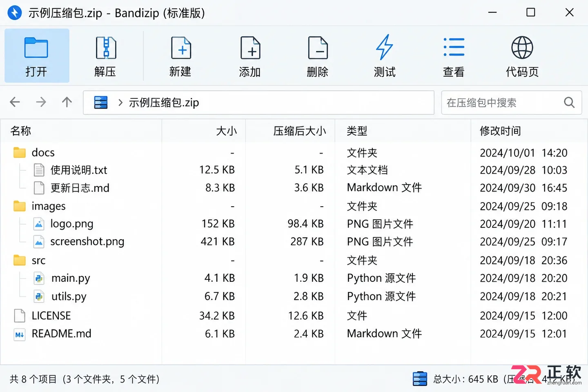The height and width of the screenshot is (392, 588).
Task: Click the archive icon in address bar
Action: [x=101, y=102]
